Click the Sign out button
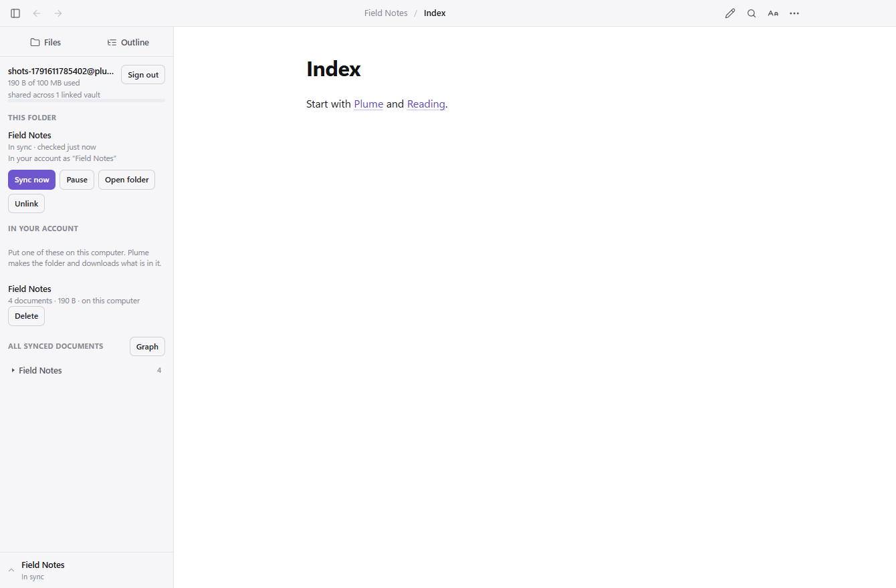The width and height of the screenshot is (896, 588). [x=143, y=75]
